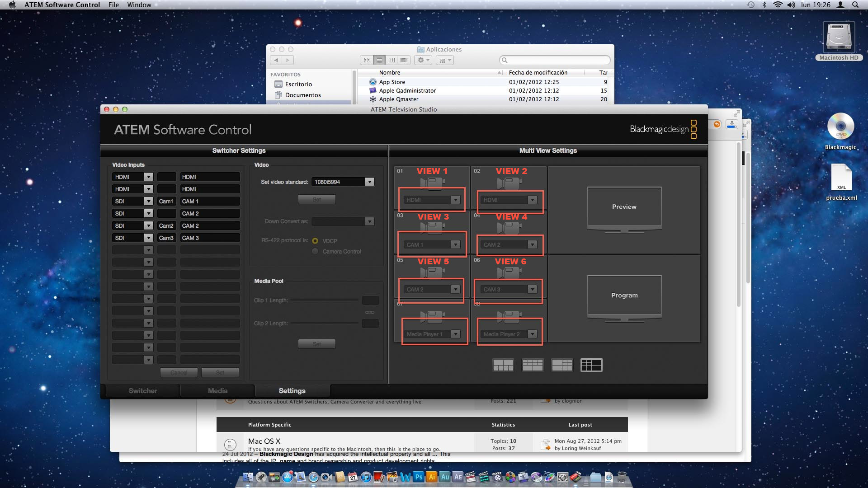The image size is (868, 488).
Task: Click the Set button in Media Pool
Action: [x=317, y=344]
